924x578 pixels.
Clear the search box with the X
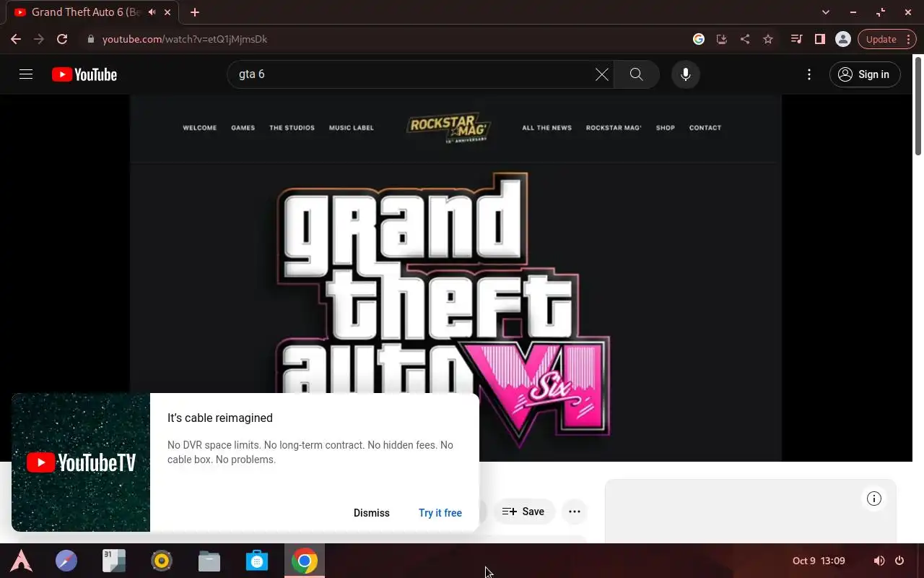coord(601,74)
